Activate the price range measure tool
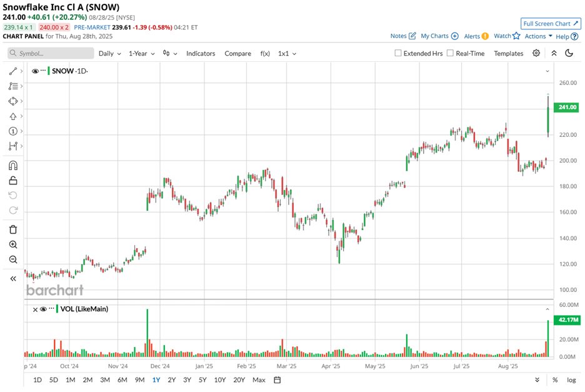 click(x=13, y=146)
